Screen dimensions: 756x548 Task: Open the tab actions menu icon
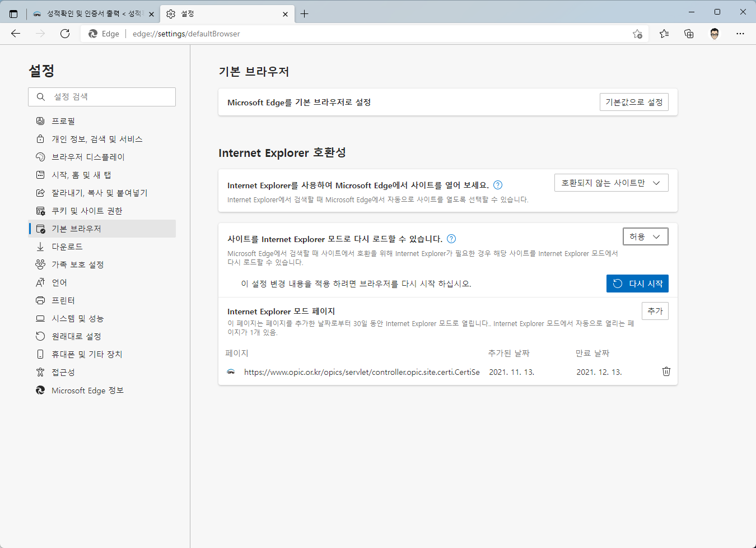point(13,14)
